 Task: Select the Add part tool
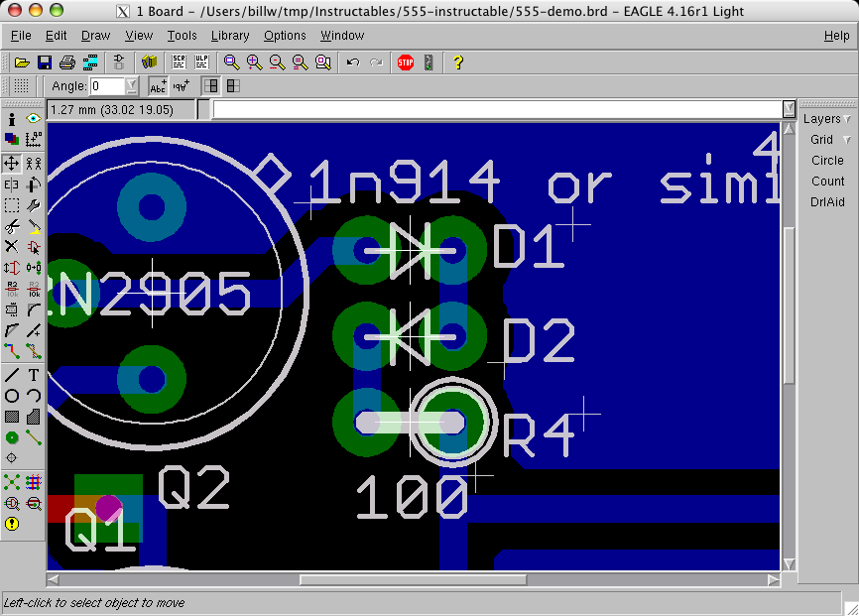click(x=34, y=247)
